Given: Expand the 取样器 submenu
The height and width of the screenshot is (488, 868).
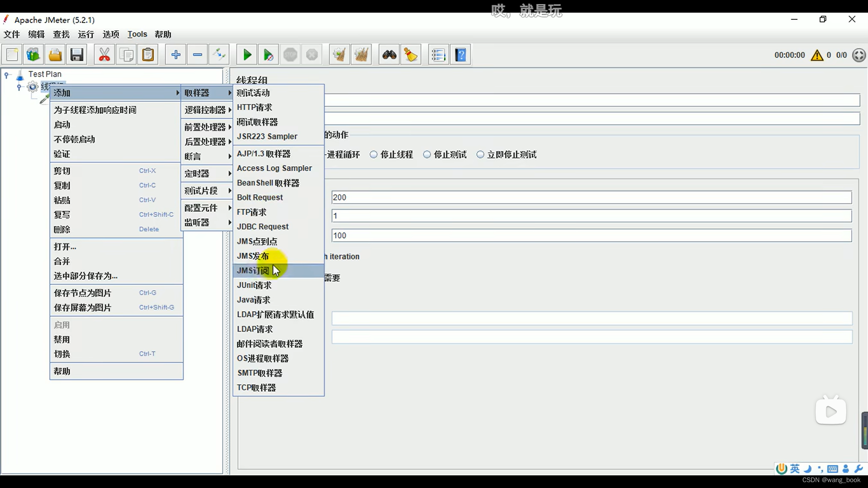Looking at the screenshot, I should (x=207, y=93).
